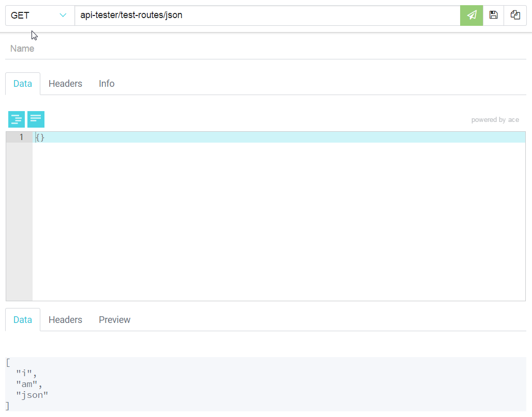Click the "powered by ace" text
The height and width of the screenshot is (417, 532).
(x=495, y=120)
